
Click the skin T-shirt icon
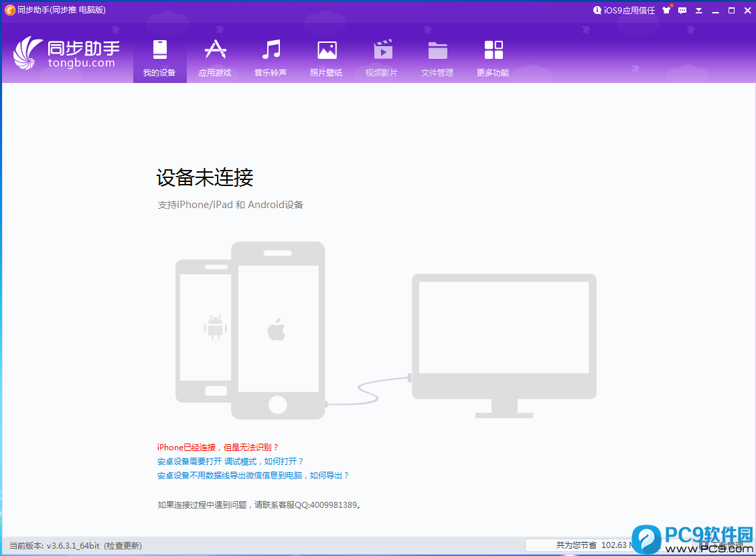point(667,9)
